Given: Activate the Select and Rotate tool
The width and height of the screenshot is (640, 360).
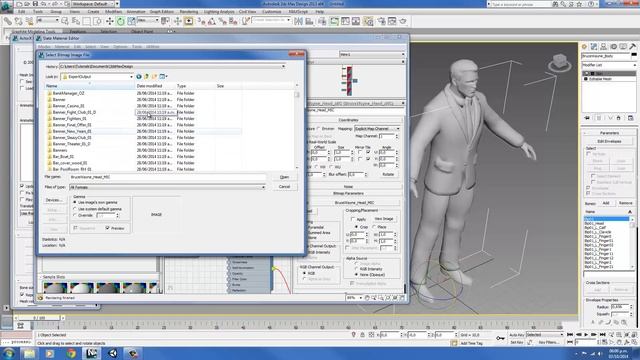Looking at the screenshot, I should 120,21.
